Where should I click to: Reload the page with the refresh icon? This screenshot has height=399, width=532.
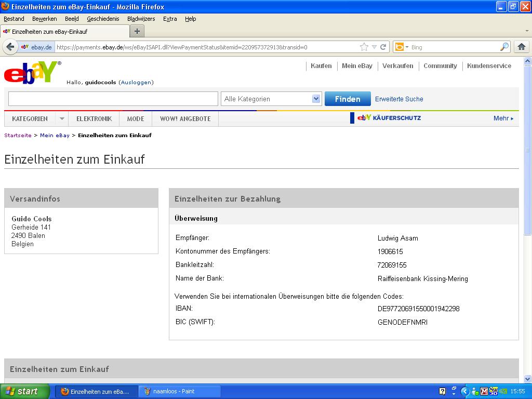383,47
